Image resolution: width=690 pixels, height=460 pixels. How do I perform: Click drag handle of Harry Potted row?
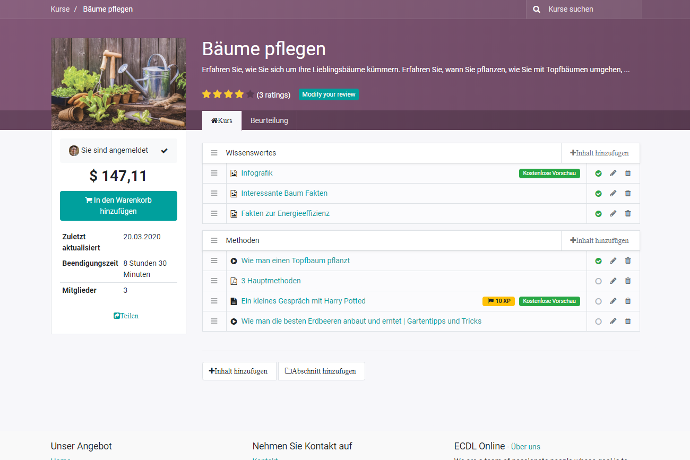(214, 301)
